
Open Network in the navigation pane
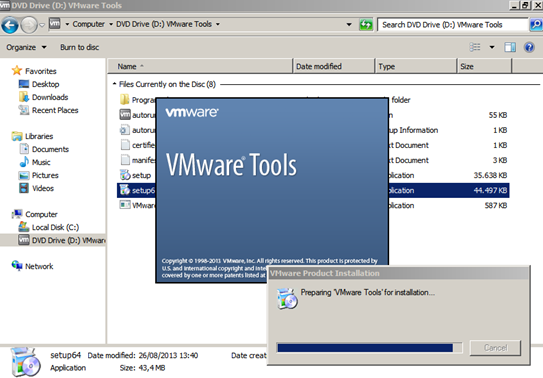tap(39, 266)
